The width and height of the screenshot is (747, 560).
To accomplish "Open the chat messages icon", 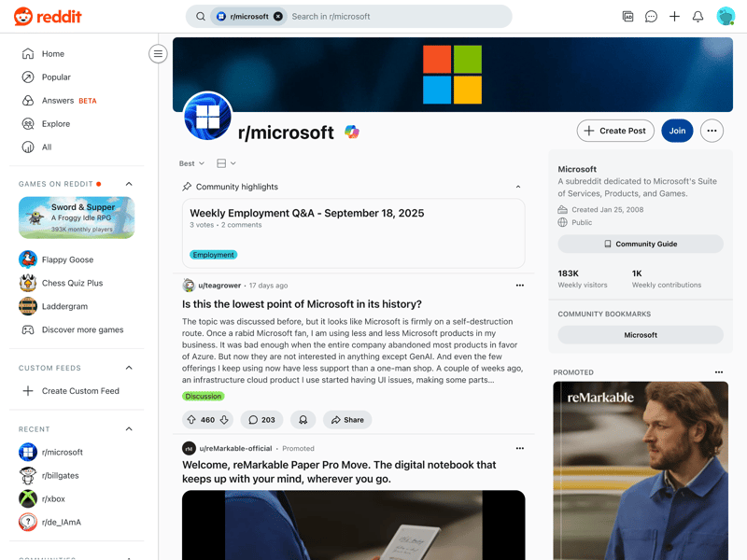I will pos(651,17).
